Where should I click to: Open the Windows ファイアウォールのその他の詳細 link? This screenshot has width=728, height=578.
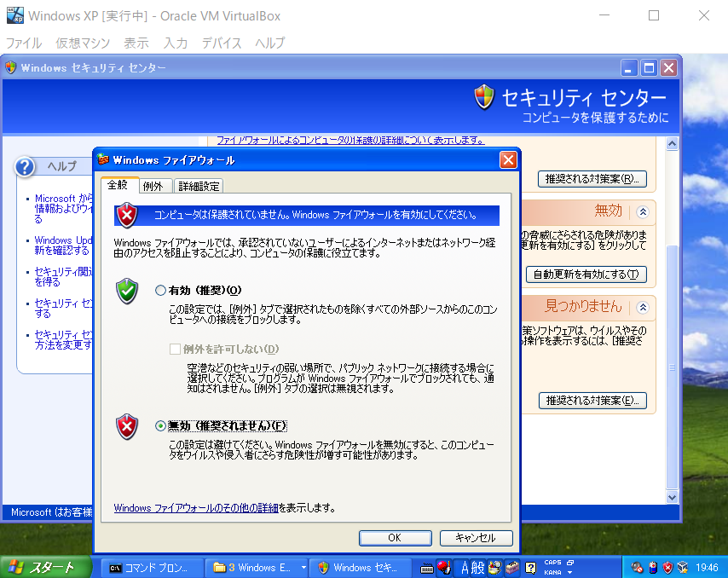196,508
